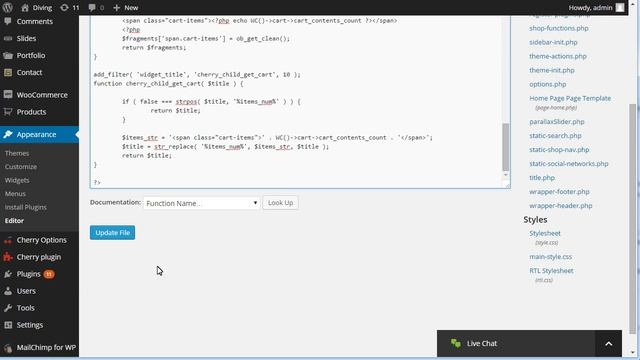Click the Cherry Options icon
The width and height of the screenshot is (640, 360).
pos(8,240)
